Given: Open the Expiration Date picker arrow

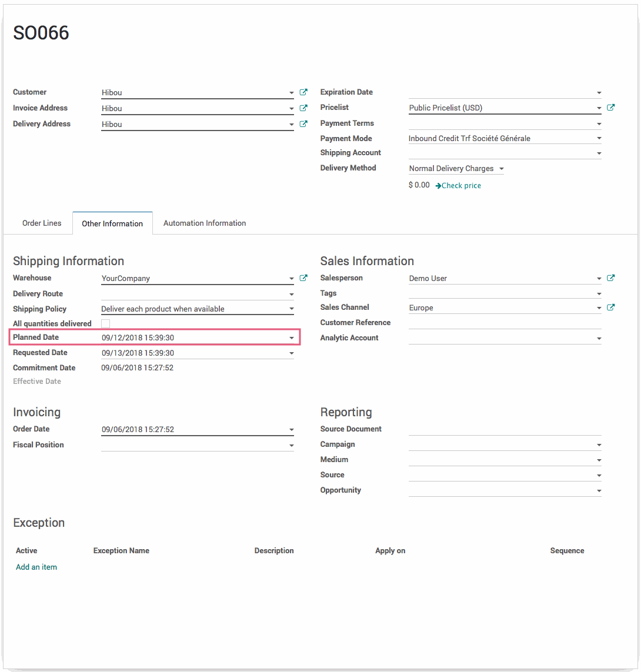Looking at the screenshot, I should point(599,92).
